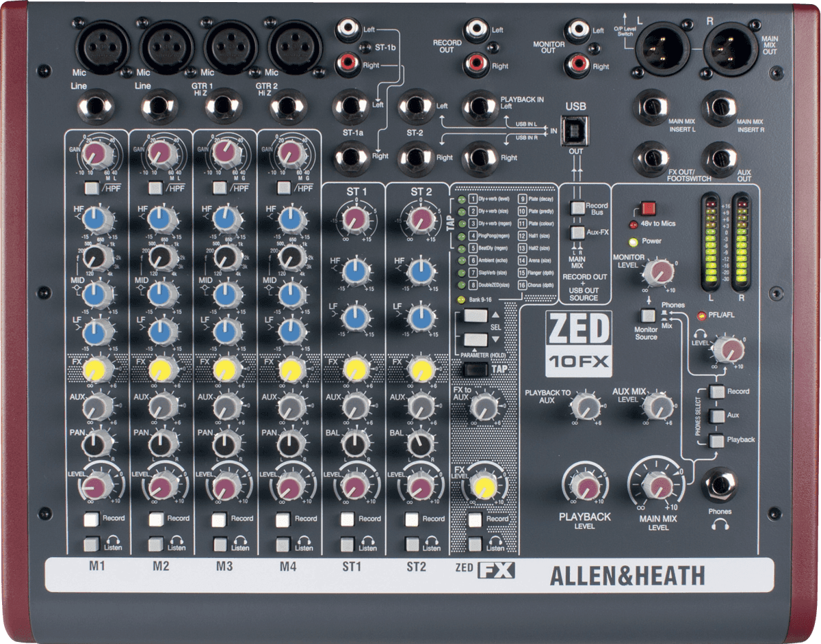Select Playback in the Phones Select buttons
Screen dimensions: 821x644
716,441
